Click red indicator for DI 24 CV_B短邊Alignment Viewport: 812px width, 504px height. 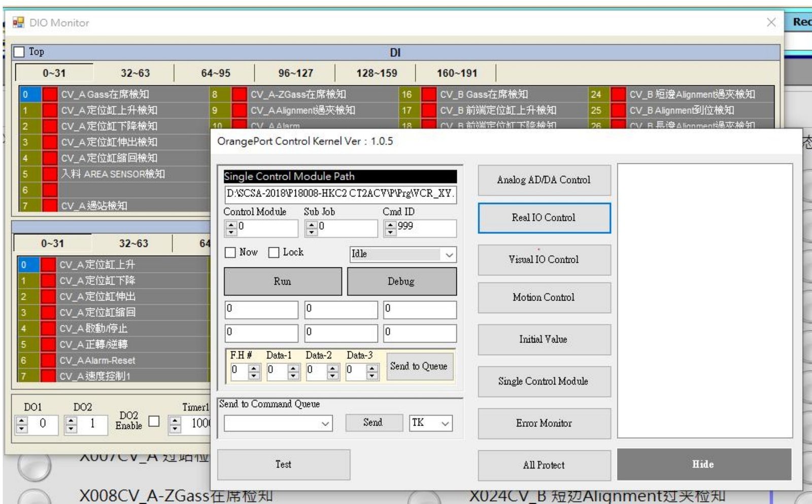pos(618,94)
